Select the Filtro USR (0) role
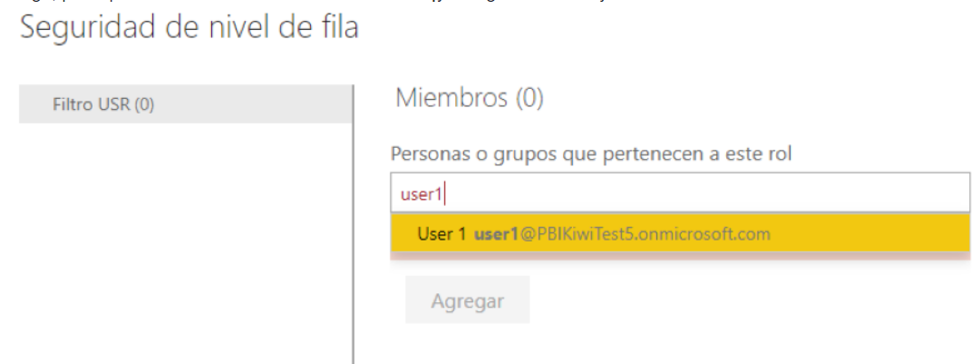This screenshot has width=980, height=364. click(x=186, y=104)
